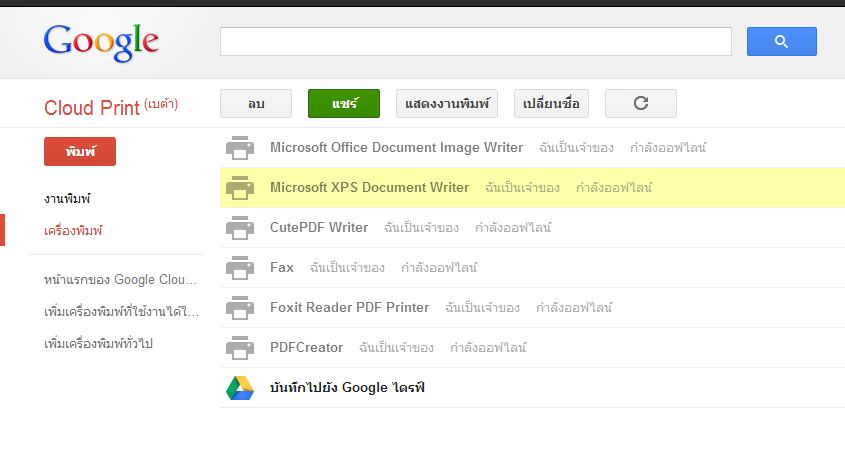Select เครื่องพิมพ์ in the sidebar
845x469 pixels.
73,230
